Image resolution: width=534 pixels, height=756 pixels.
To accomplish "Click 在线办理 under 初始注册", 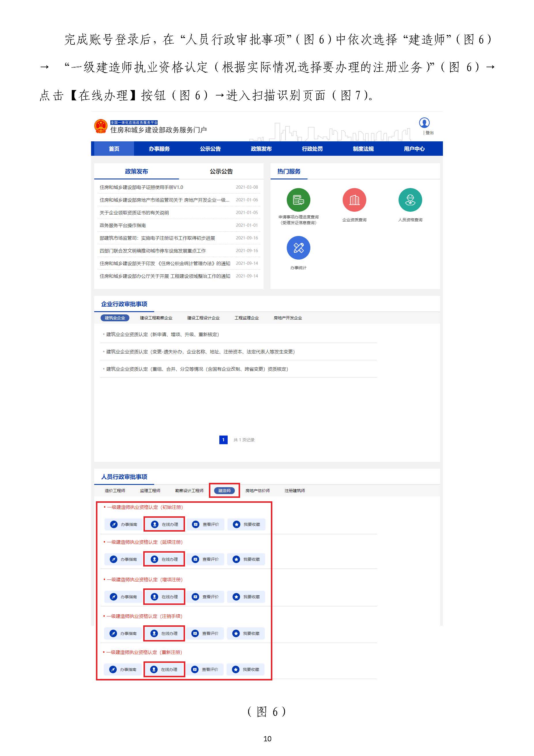I will (164, 524).
